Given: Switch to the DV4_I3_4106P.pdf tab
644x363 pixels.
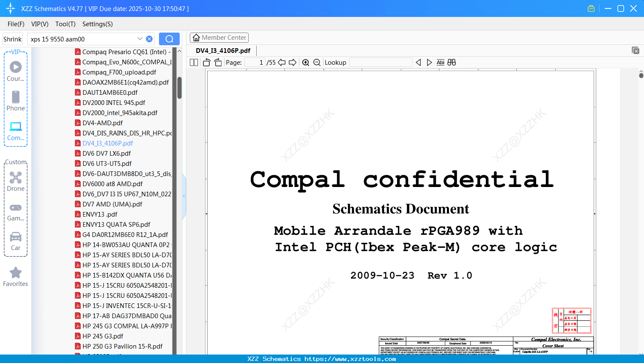Looking at the screenshot, I should click(x=223, y=50).
